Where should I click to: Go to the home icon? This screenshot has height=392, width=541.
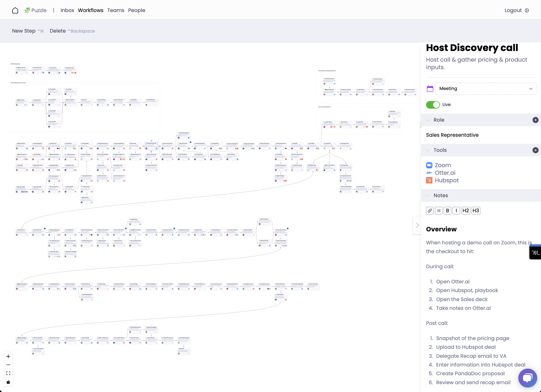pos(15,10)
